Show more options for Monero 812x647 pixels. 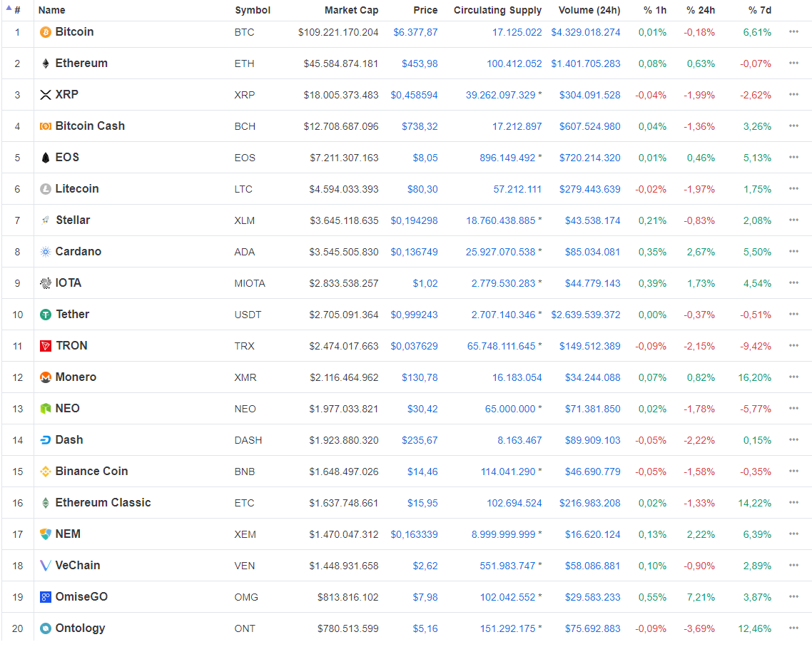click(793, 377)
